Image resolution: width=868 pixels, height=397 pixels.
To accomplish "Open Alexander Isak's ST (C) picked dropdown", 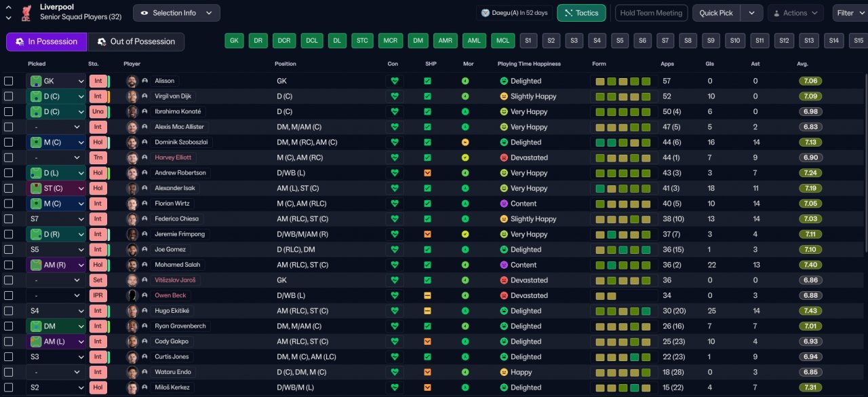I will point(56,188).
